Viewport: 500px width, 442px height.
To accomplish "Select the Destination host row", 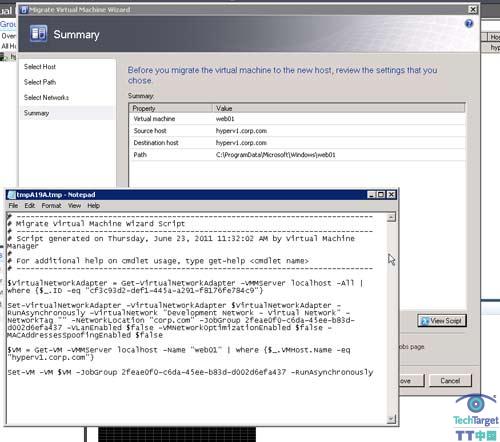I will coord(297,143).
